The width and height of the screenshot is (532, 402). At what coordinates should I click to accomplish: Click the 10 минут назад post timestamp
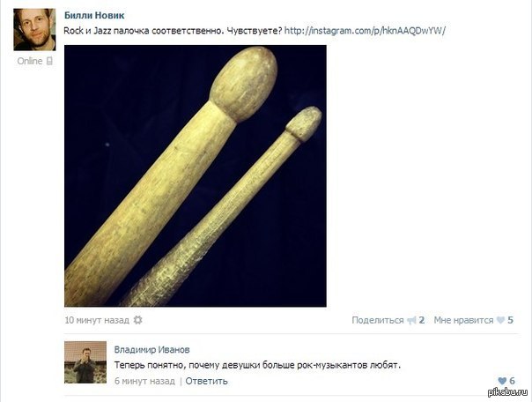[x=97, y=320]
